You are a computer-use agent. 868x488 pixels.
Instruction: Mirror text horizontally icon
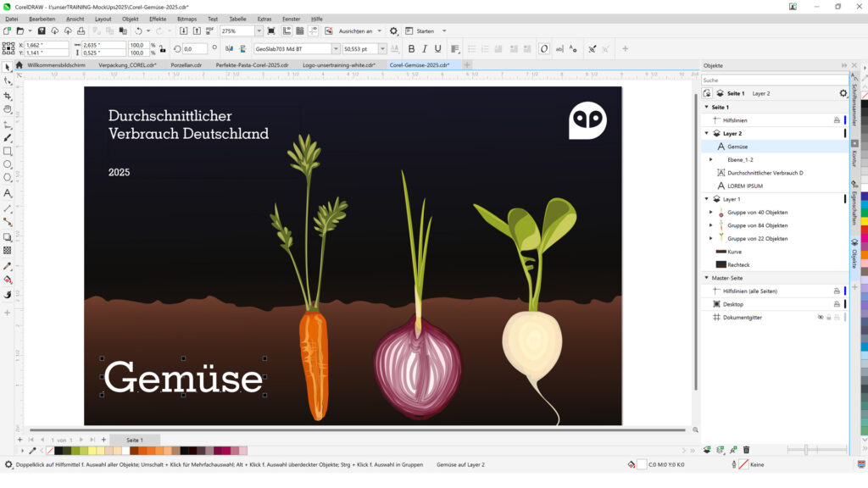[x=229, y=48]
